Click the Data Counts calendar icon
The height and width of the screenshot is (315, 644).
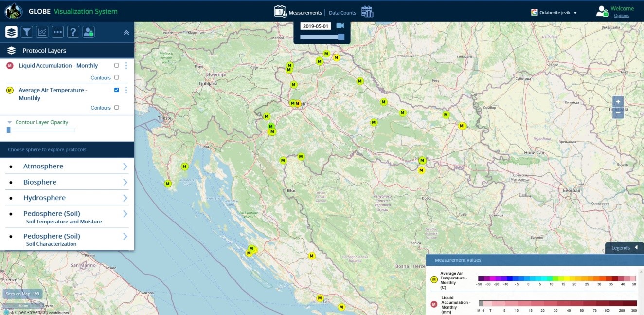click(x=367, y=12)
